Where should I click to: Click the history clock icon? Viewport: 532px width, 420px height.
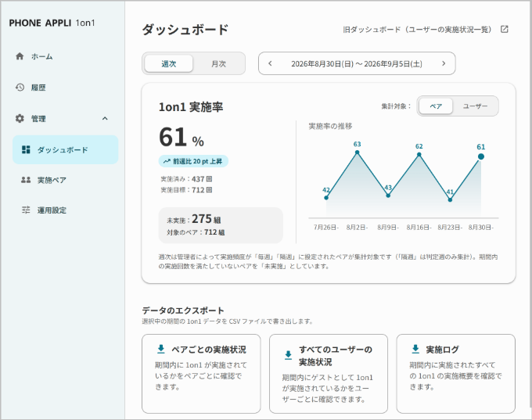20,88
